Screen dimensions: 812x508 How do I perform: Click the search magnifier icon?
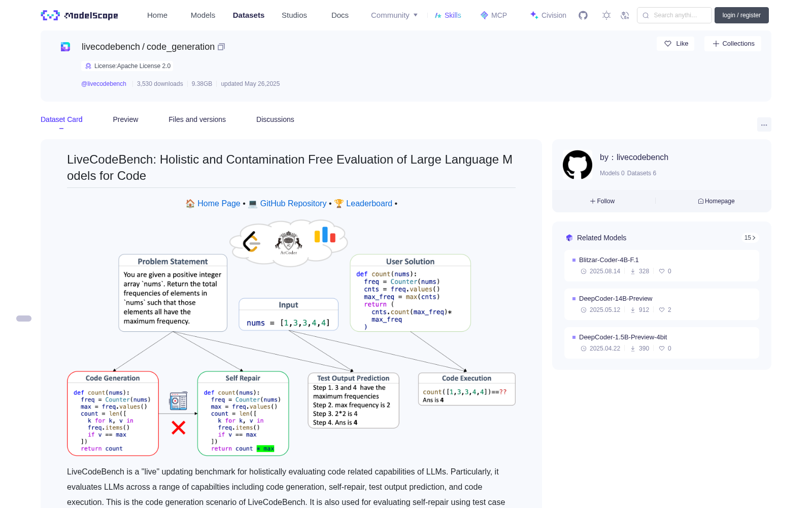point(646,15)
